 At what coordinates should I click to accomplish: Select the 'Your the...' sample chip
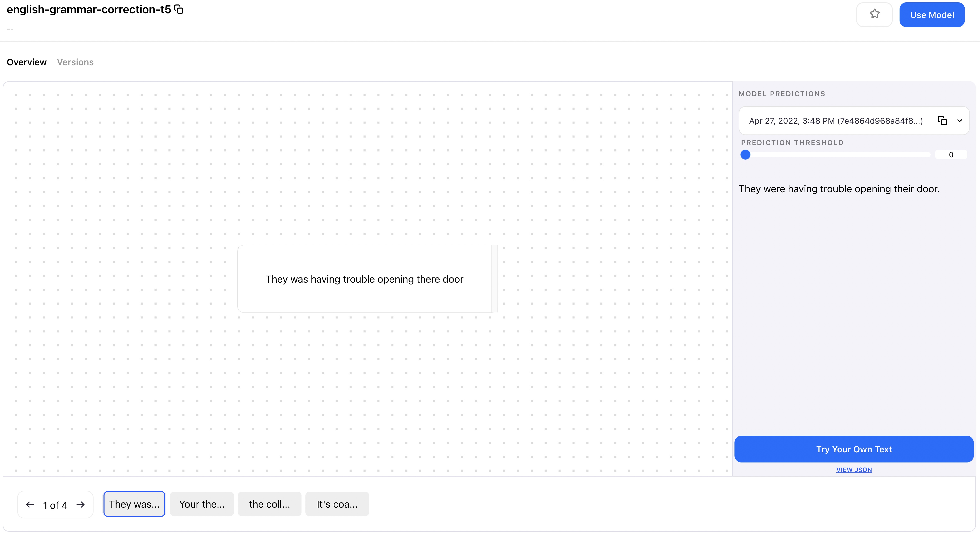[202, 504]
